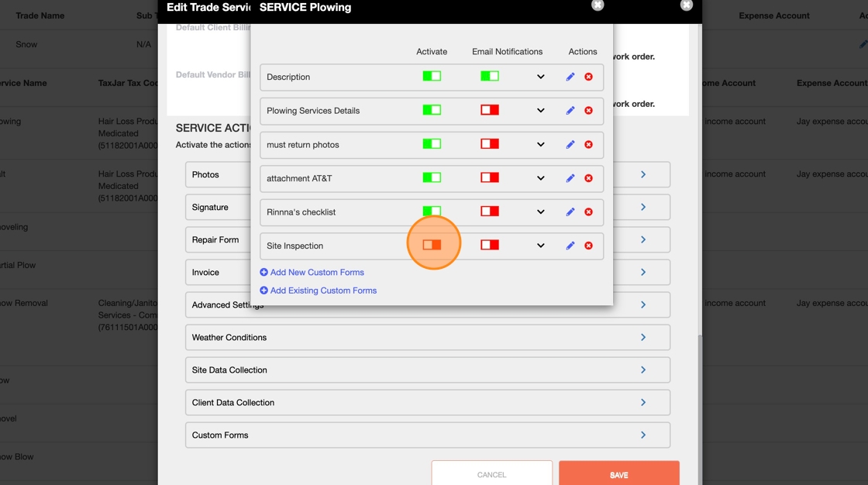The width and height of the screenshot is (868, 485).
Task: Click the CANCEL button
Action: 491,474
